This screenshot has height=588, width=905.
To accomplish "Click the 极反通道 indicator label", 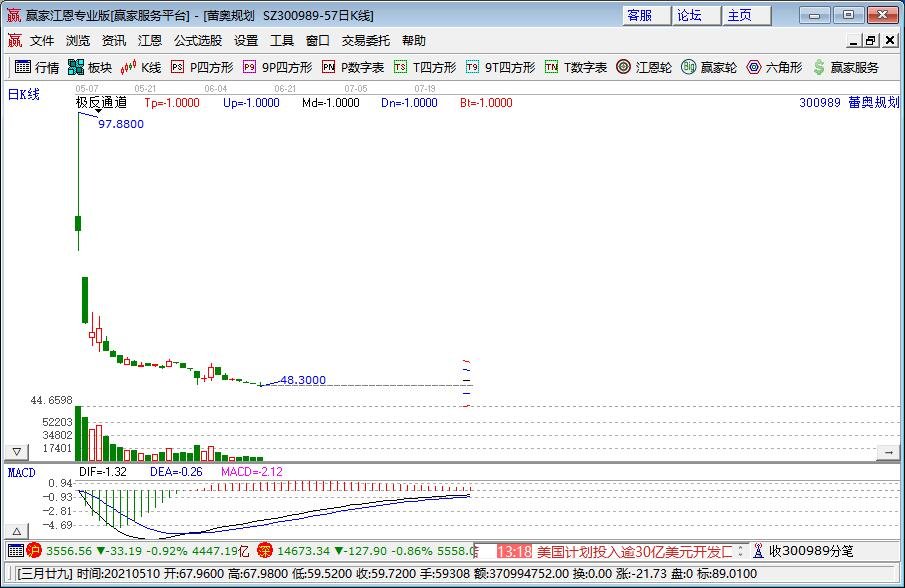I will coord(101,102).
